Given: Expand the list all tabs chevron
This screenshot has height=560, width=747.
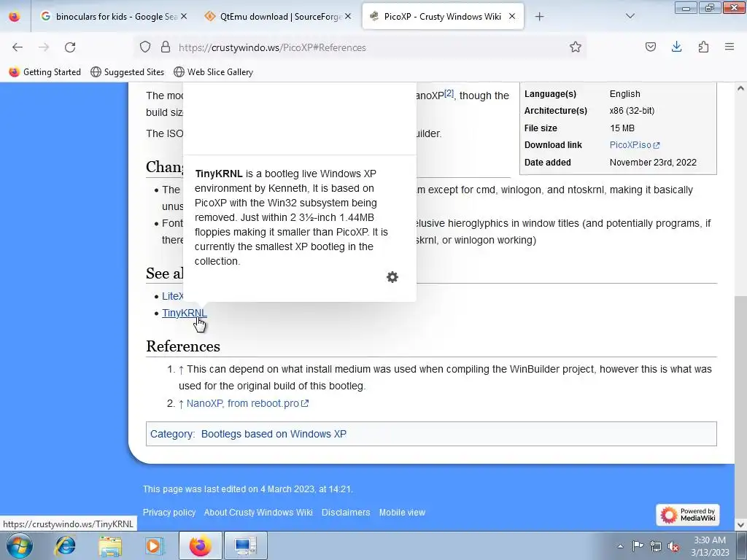Looking at the screenshot, I should point(630,16).
